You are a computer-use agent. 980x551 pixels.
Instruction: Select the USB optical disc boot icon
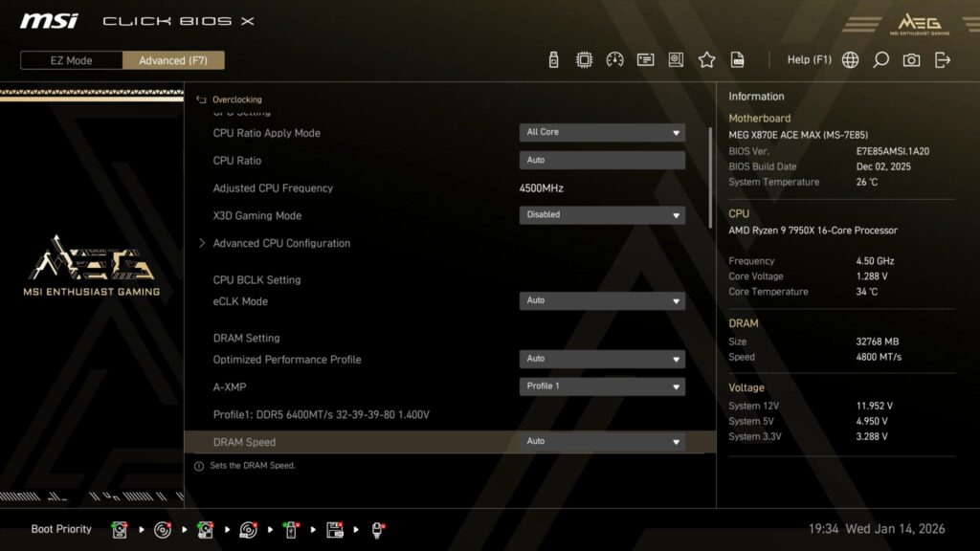[x=248, y=530]
